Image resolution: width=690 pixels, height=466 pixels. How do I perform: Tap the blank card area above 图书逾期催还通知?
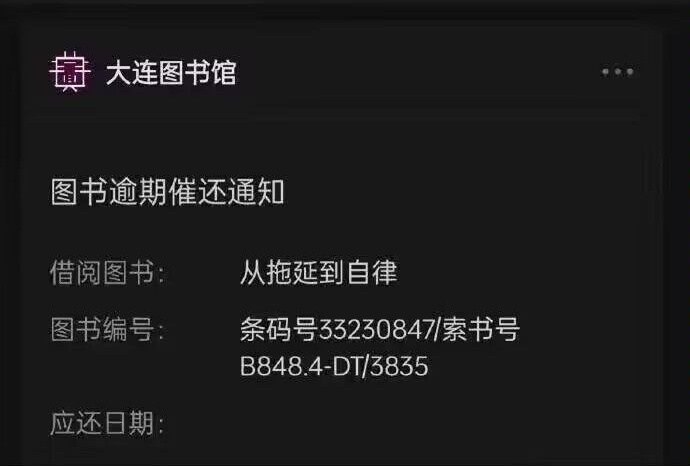345,147
